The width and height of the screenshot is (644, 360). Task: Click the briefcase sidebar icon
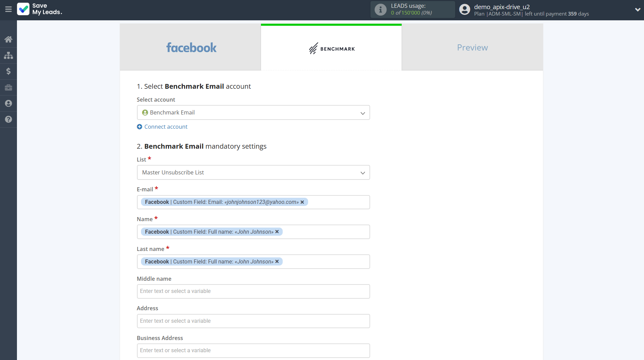8,88
